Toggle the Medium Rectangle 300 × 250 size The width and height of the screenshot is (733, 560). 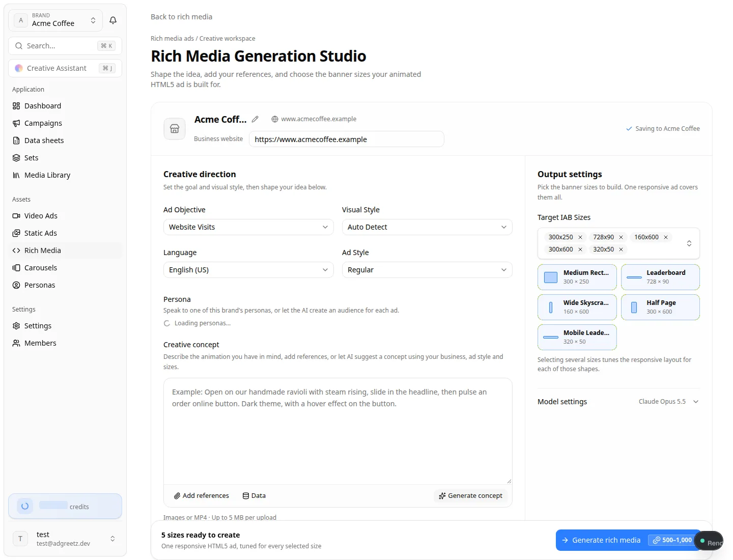pyautogui.click(x=577, y=277)
